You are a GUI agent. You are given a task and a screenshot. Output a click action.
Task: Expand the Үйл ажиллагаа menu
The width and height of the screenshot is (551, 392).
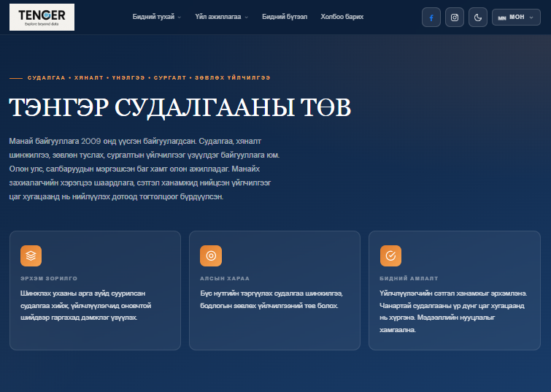point(222,17)
